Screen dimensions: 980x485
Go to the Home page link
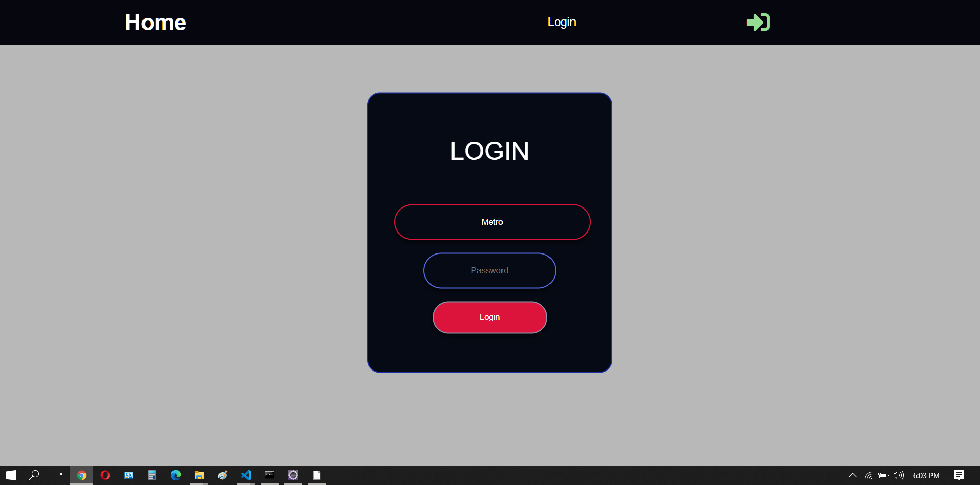point(155,22)
